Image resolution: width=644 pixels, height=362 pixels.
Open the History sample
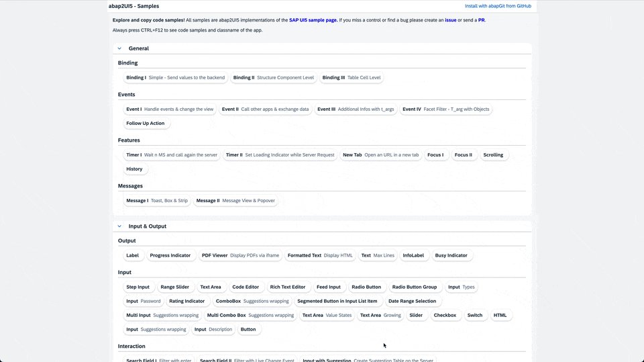coord(134,169)
